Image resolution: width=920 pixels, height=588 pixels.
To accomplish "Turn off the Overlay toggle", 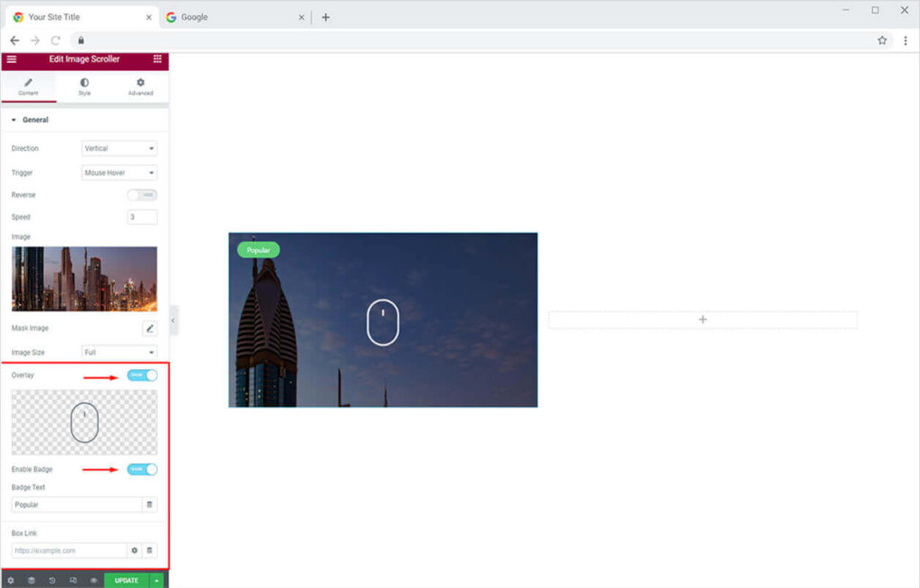I will click(x=142, y=375).
